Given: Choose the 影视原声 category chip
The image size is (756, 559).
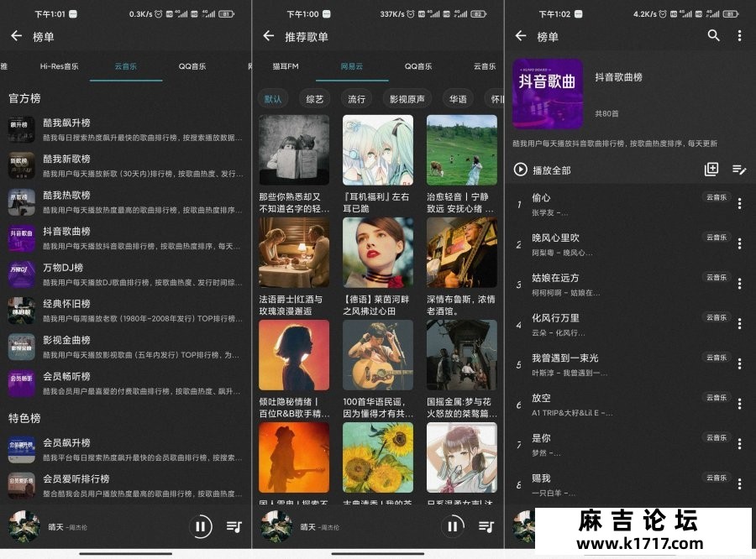Looking at the screenshot, I should [x=407, y=99].
